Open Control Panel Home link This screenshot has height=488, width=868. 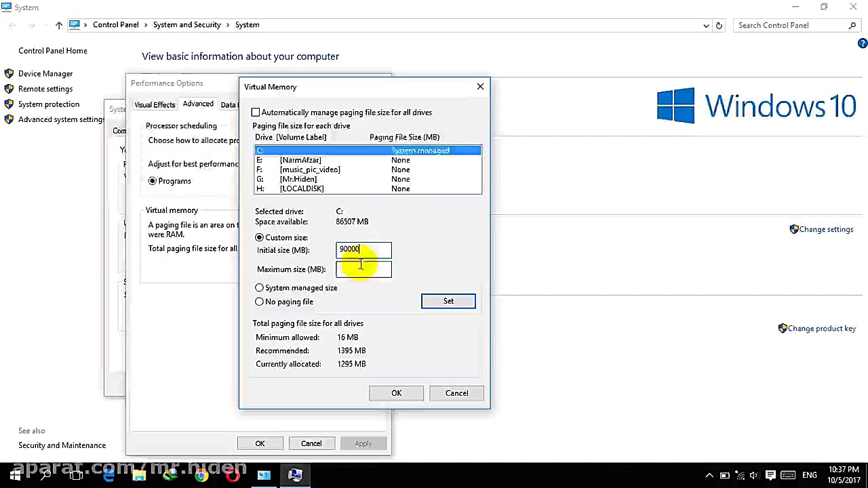tap(53, 51)
